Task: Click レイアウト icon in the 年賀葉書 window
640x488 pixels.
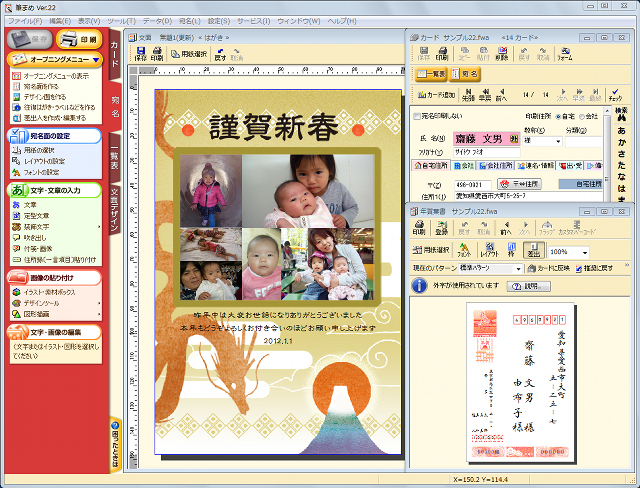Action: [490, 250]
